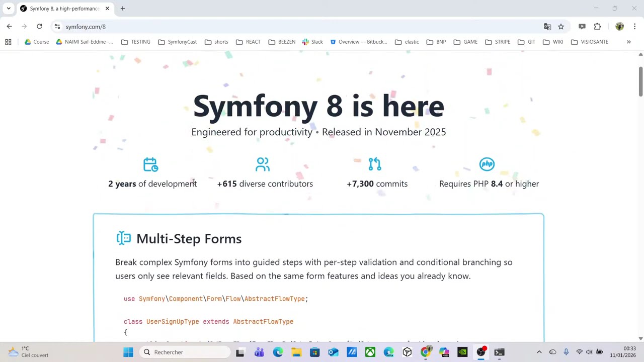Open the WIKI bookmark folder
The image size is (644, 362).
(553, 42)
